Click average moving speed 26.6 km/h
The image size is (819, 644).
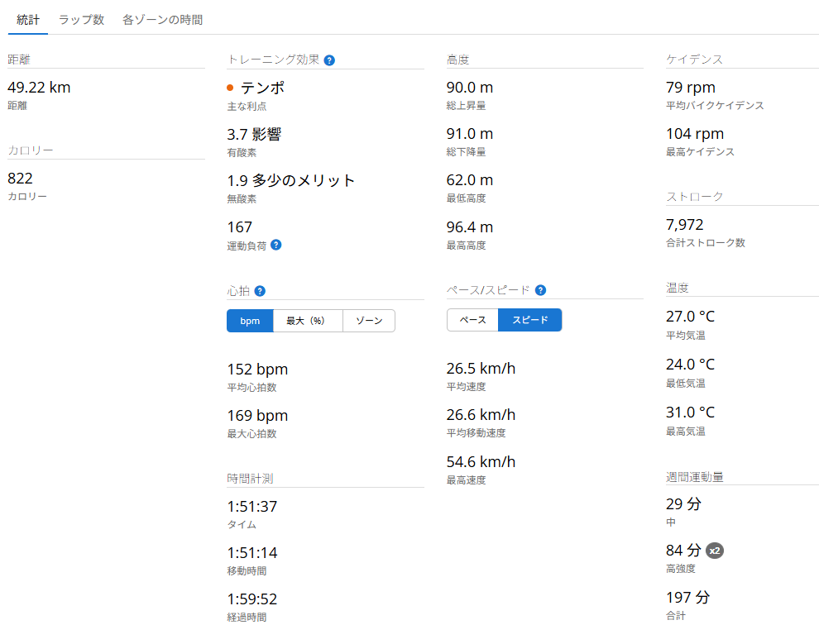pos(481,415)
